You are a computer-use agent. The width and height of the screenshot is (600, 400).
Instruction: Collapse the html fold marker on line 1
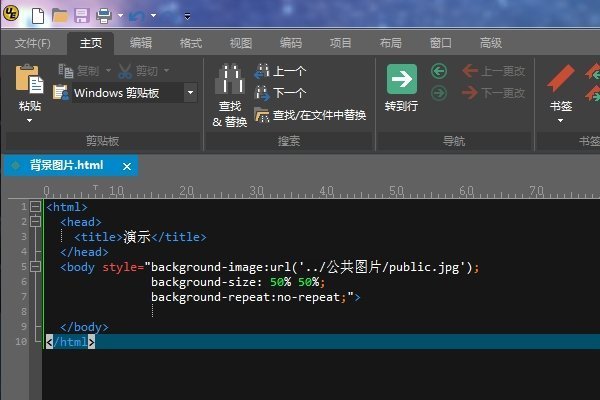click(35, 207)
